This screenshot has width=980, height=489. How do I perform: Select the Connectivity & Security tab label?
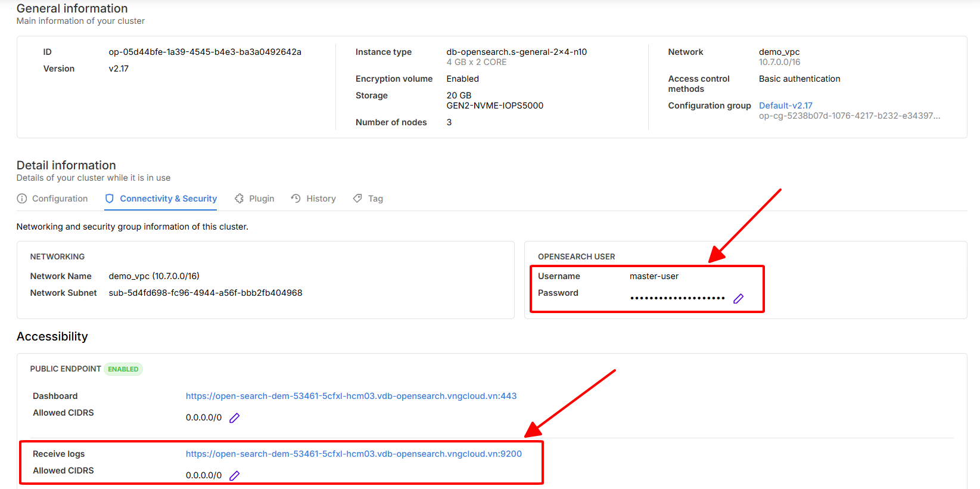point(168,199)
